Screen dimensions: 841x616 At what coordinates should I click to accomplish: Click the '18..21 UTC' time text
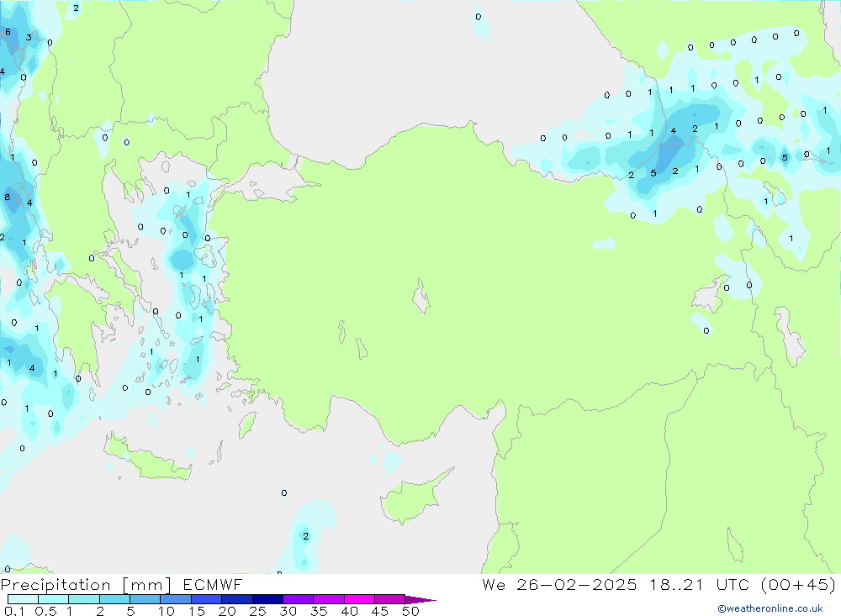click(x=698, y=585)
